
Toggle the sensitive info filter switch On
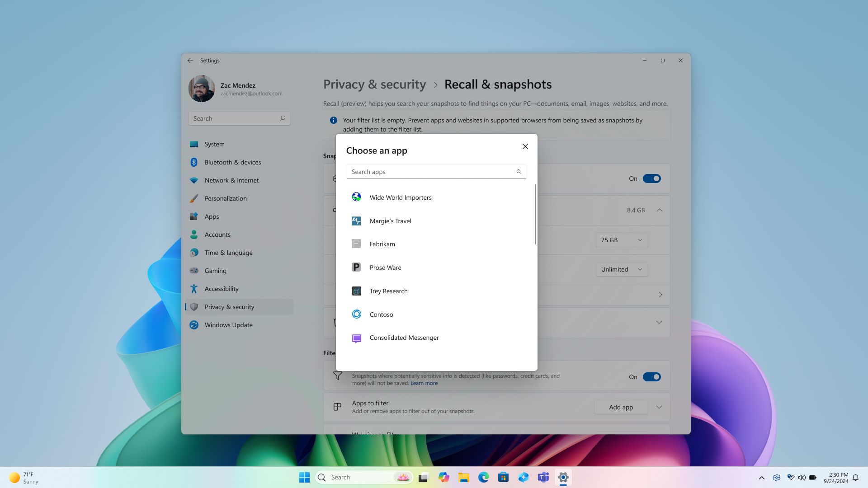tap(651, 376)
